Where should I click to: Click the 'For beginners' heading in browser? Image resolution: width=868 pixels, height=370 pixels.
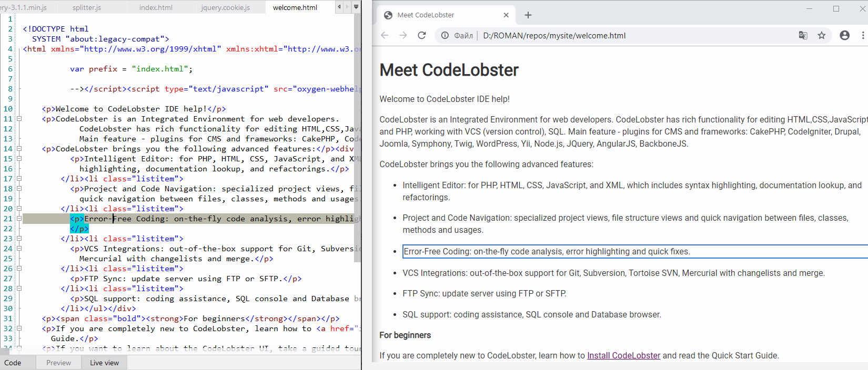[x=405, y=335]
